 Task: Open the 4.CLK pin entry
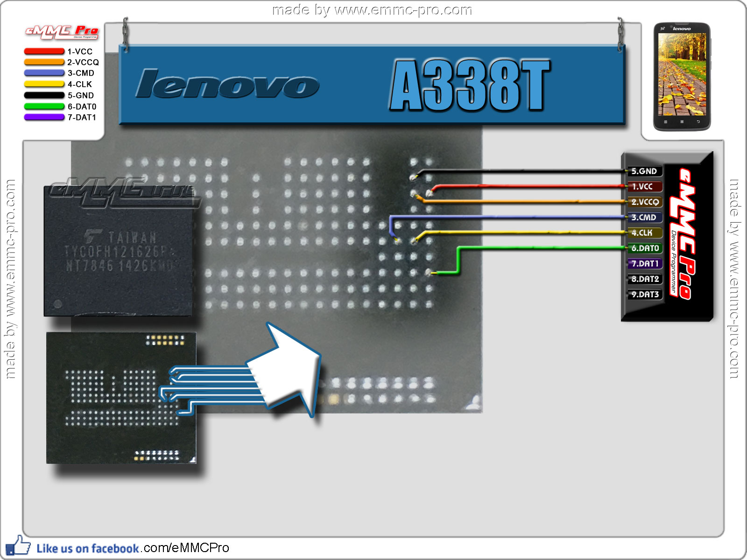[x=643, y=233]
